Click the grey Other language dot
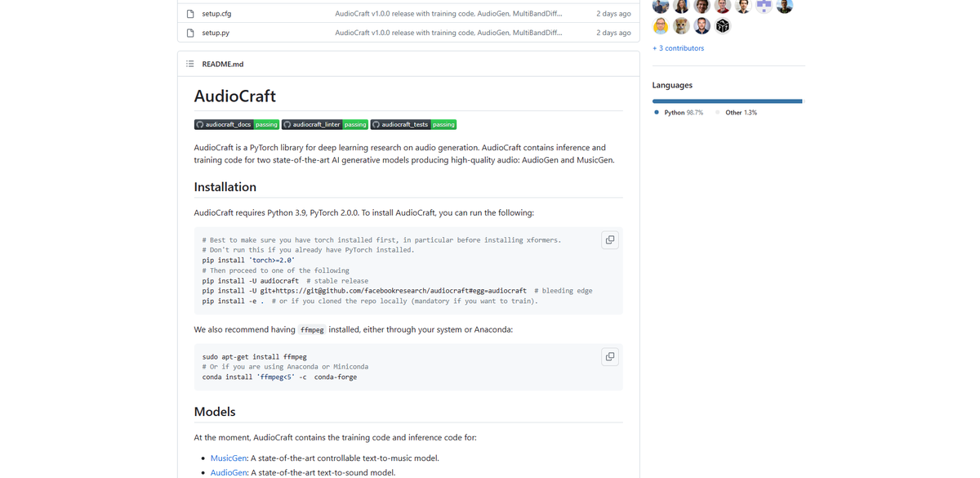The height and width of the screenshot is (478, 980). 717,113
